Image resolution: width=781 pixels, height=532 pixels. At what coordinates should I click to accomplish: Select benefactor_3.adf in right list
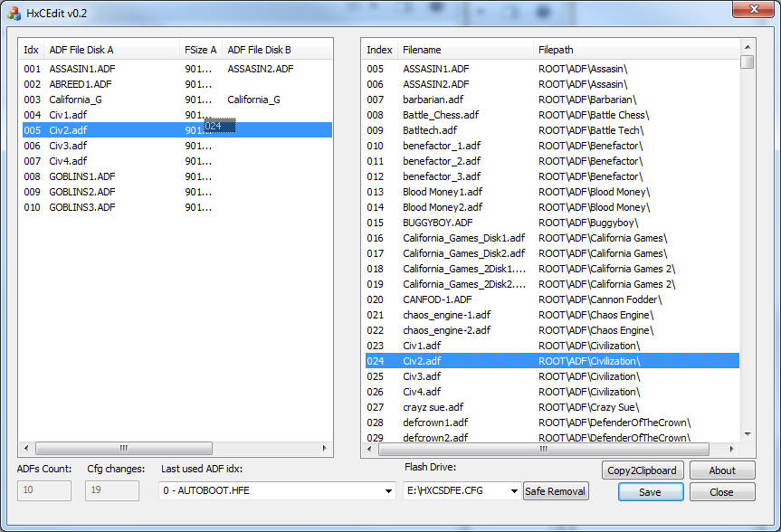tap(552, 176)
